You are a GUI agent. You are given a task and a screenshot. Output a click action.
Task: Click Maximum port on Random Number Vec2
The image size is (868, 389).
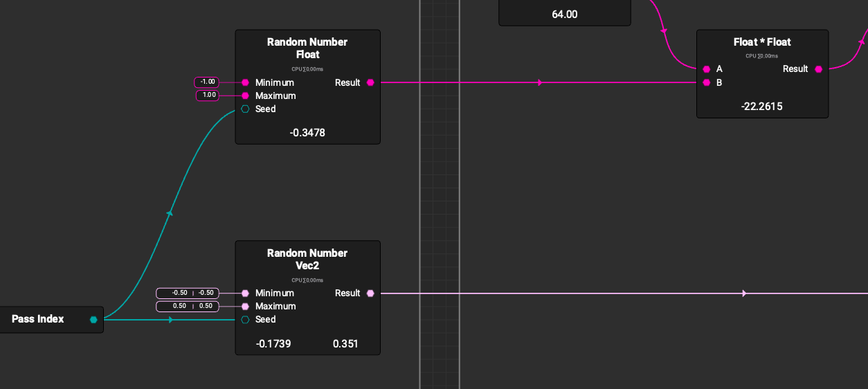tap(245, 307)
